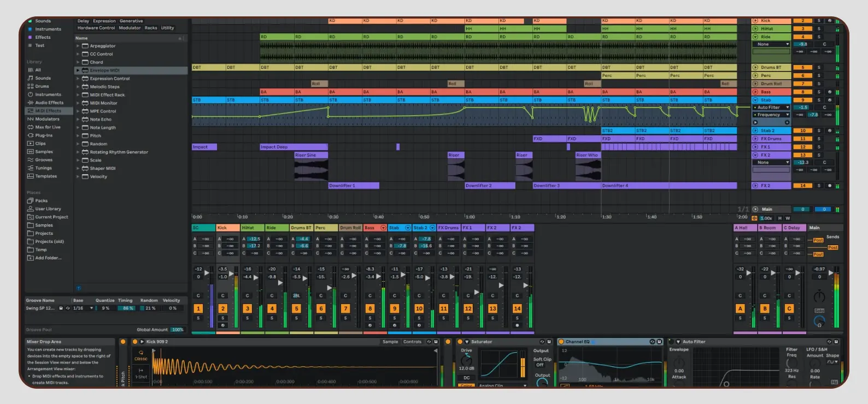
Task: Toggle track activator 2 in mixer
Action: point(223,308)
